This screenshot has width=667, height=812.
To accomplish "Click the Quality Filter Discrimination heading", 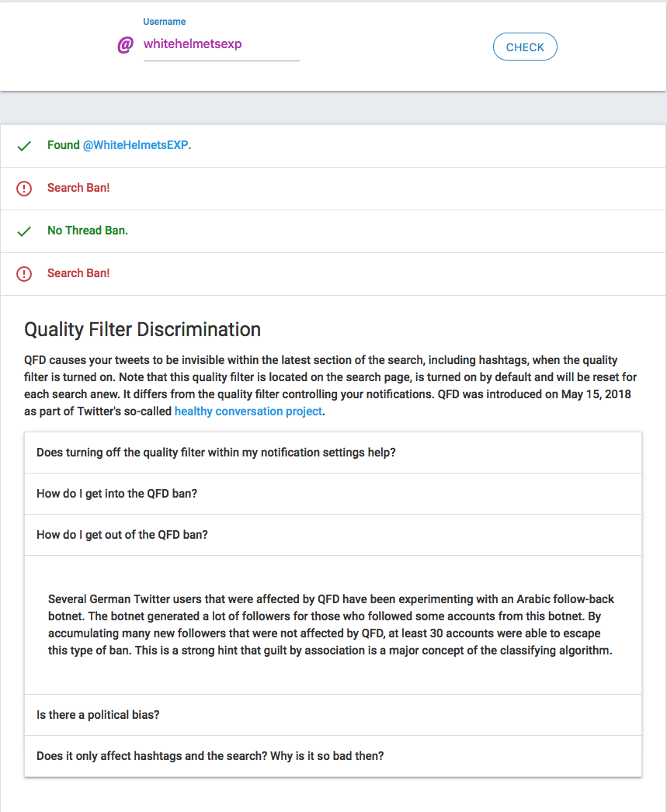I will click(x=142, y=329).
